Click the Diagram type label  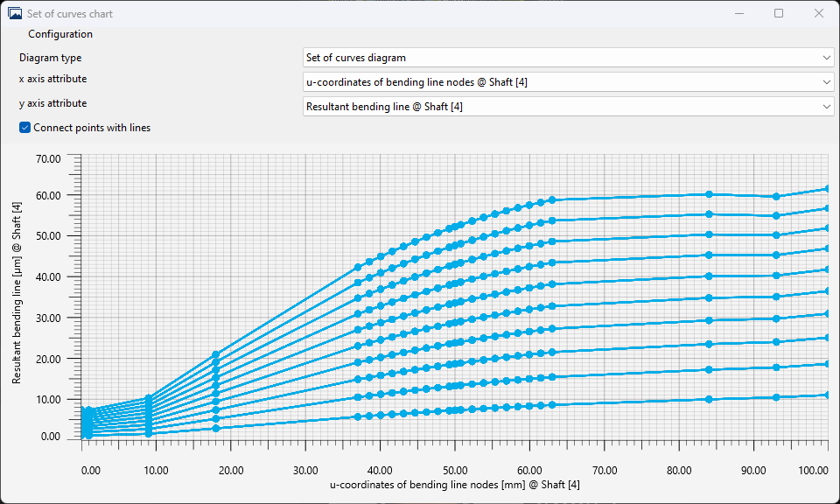click(50, 58)
